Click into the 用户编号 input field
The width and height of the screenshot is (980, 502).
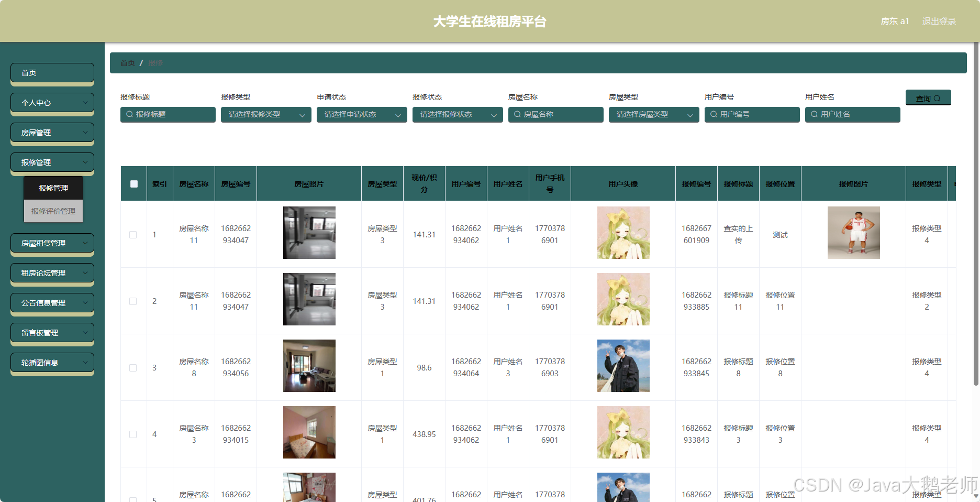tap(752, 115)
